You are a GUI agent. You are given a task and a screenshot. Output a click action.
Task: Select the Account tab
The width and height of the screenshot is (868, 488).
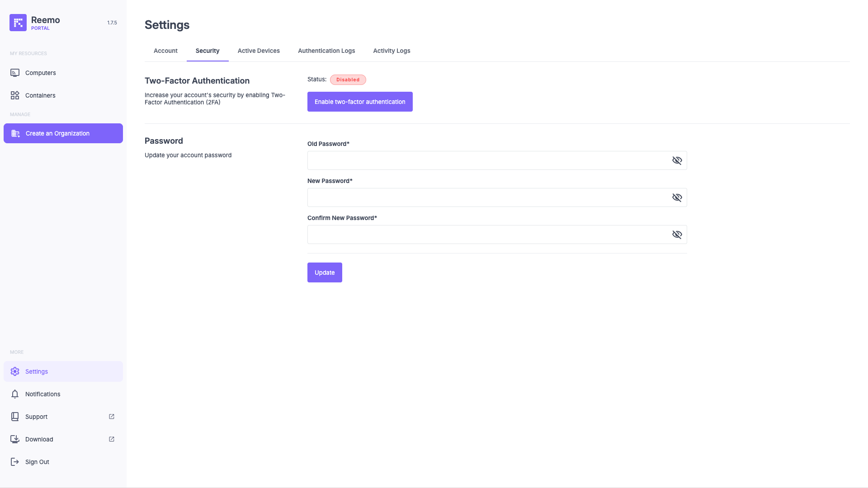165,51
